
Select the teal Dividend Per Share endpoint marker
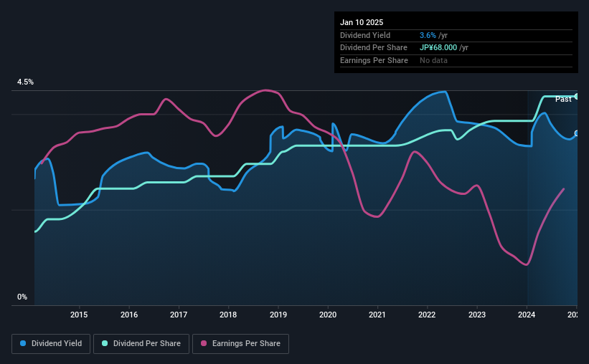(577, 97)
